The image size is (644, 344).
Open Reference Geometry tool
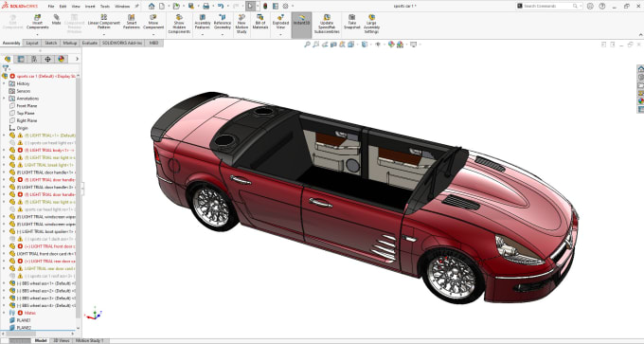[x=223, y=22]
